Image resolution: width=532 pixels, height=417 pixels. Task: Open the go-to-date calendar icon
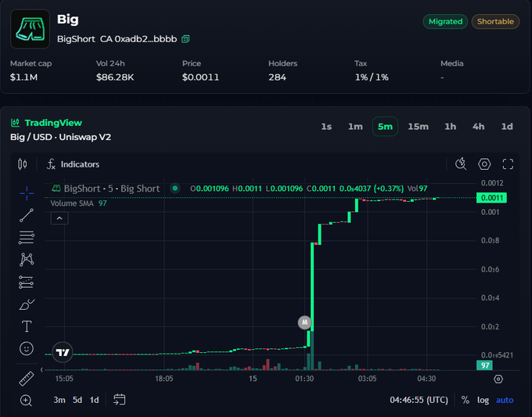coord(120,400)
